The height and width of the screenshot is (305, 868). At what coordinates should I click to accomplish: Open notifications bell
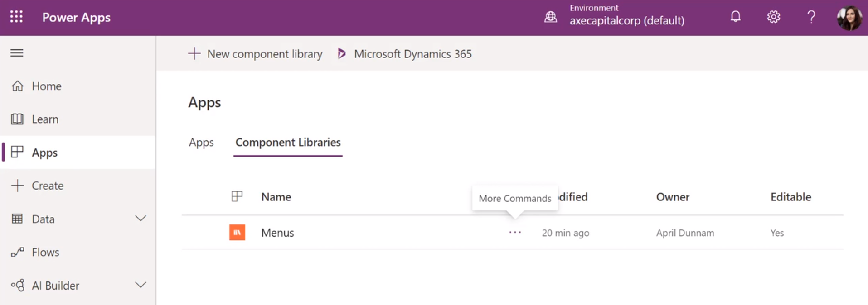coord(736,17)
